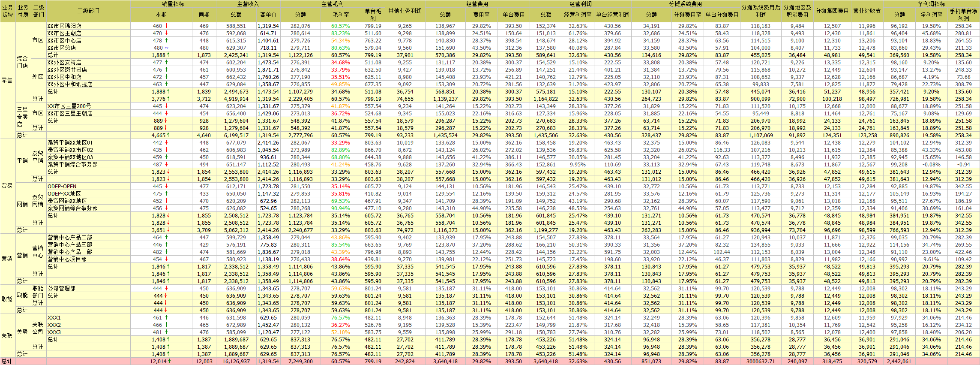Select the XXX3 row label
980x365 pixels.
54,332
